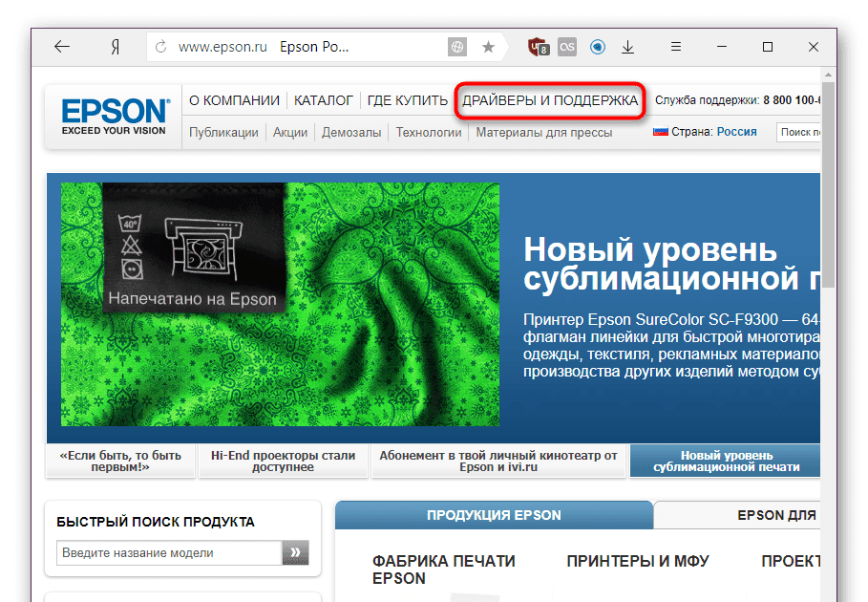868x602 pixels.
Task: Maximize the browser window
Action: (x=767, y=47)
